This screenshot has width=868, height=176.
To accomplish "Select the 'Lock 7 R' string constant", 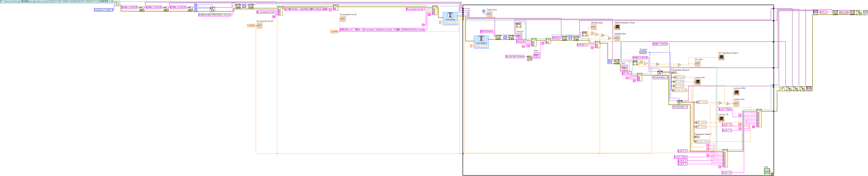I will [727, 173].
